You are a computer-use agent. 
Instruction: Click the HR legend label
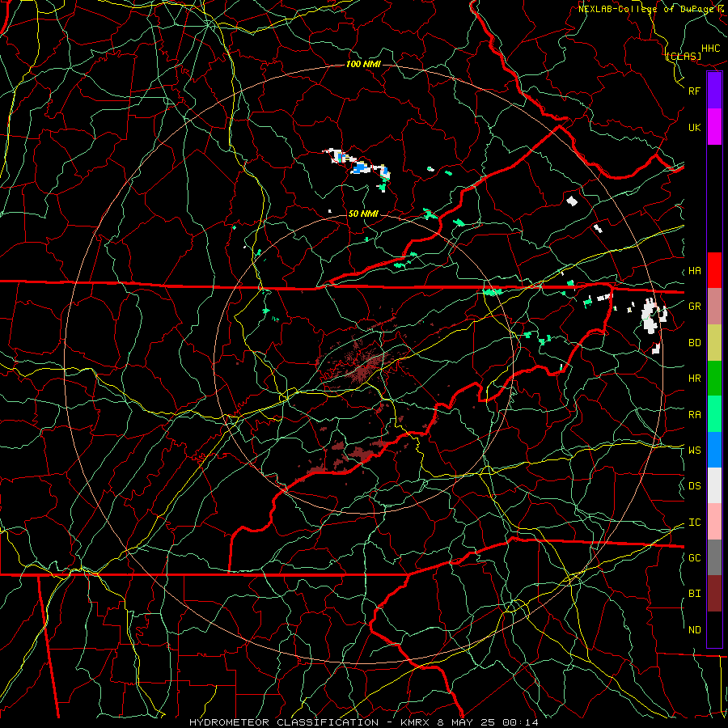[x=695, y=379]
